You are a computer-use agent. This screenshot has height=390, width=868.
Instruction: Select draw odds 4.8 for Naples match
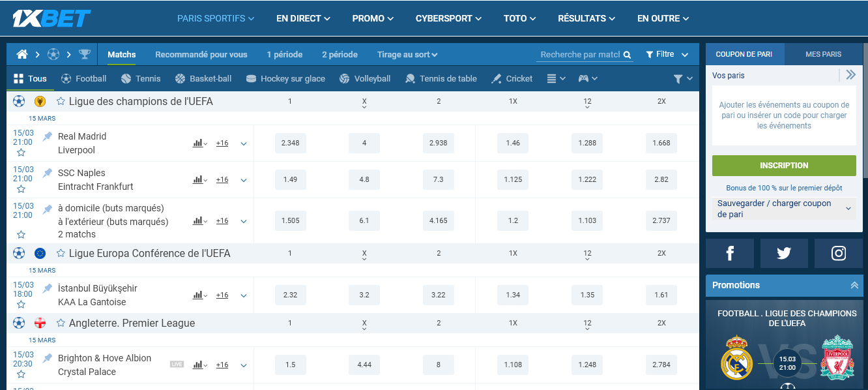coord(364,179)
